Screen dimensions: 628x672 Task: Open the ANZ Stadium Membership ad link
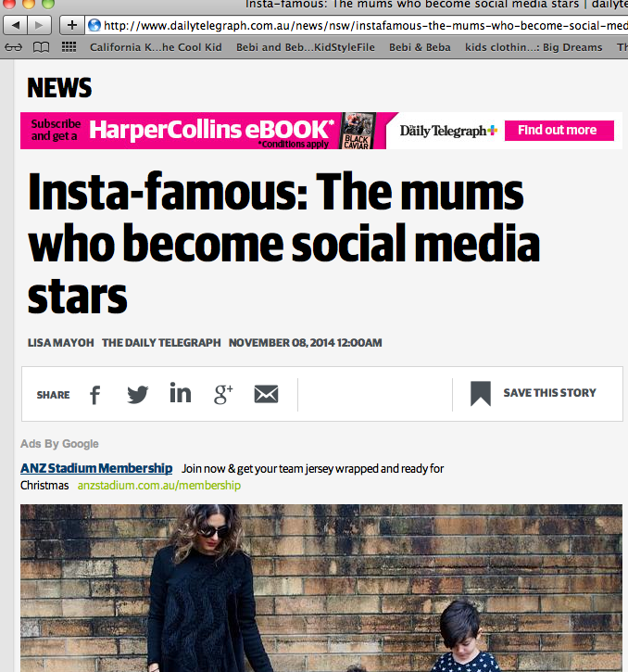click(x=96, y=469)
